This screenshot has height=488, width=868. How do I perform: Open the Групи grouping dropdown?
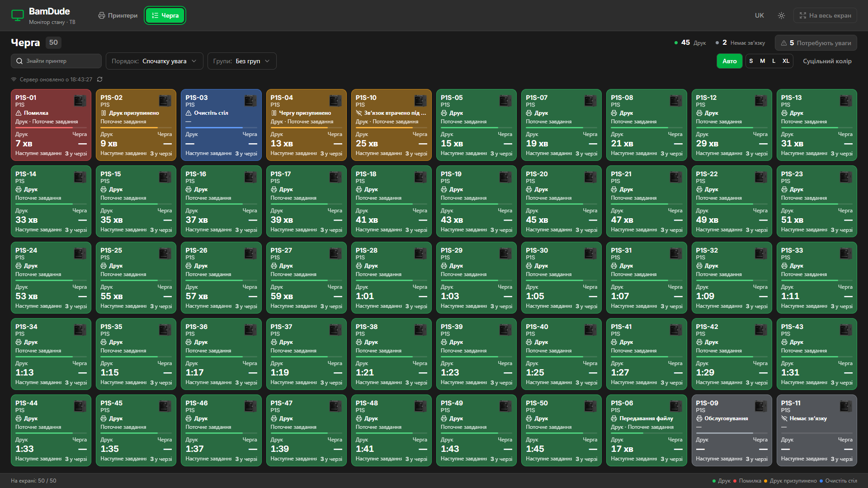tap(242, 61)
